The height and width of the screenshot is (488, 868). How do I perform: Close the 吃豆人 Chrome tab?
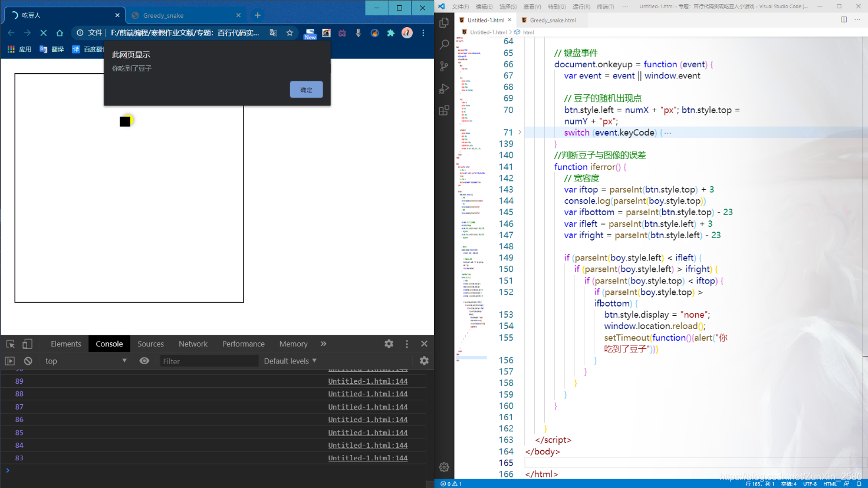pyautogui.click(x=117, y=15)
